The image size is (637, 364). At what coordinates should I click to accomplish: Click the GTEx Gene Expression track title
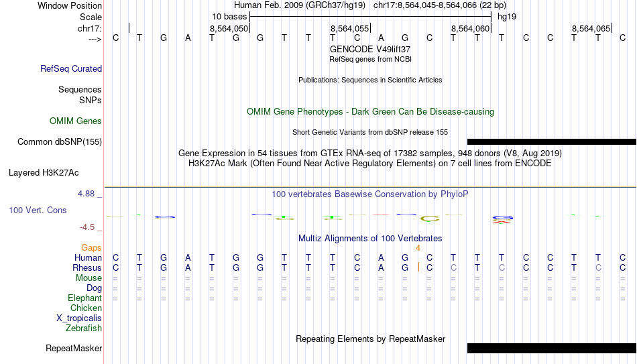point(370,153)
